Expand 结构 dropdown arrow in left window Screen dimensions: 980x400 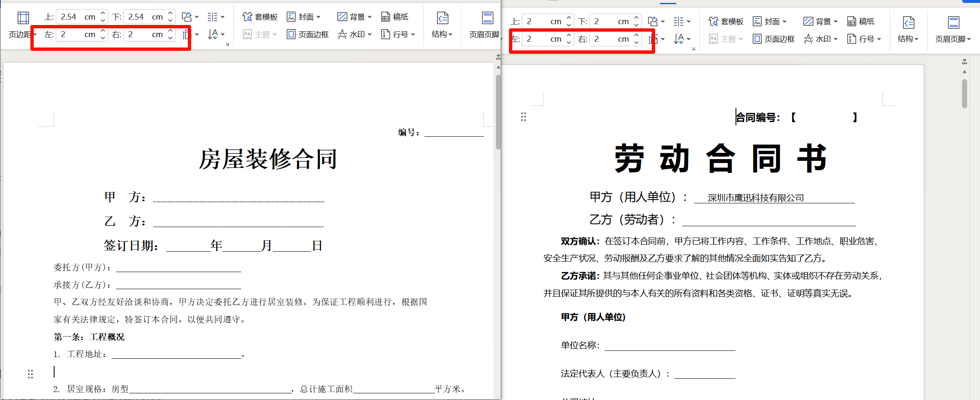point(451,35)
